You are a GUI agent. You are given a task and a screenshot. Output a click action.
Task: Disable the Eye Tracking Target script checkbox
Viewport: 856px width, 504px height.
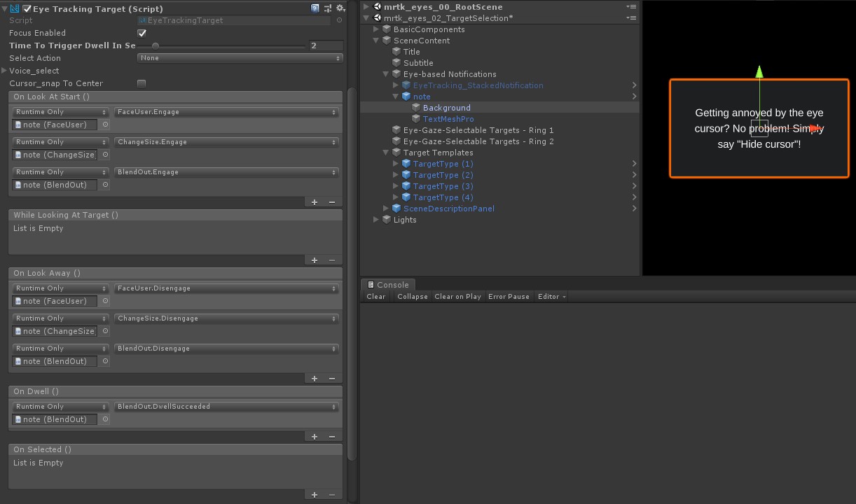pos(27,9)
